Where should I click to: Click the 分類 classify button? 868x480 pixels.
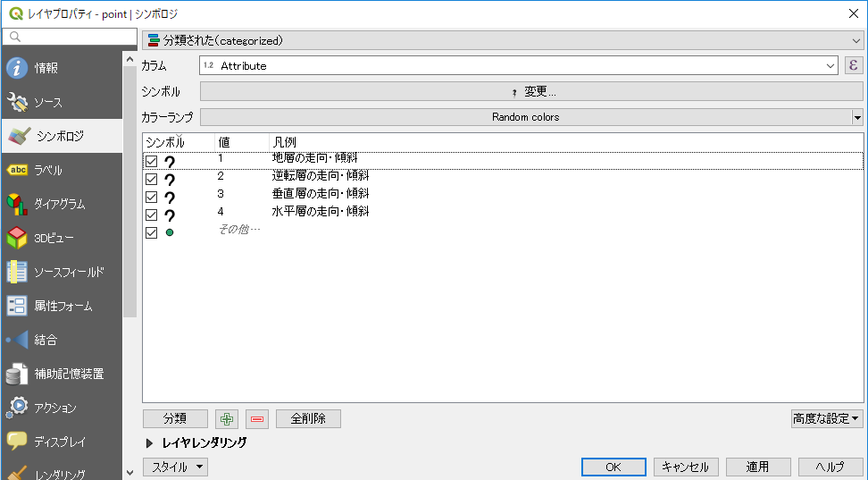(176, 419)
